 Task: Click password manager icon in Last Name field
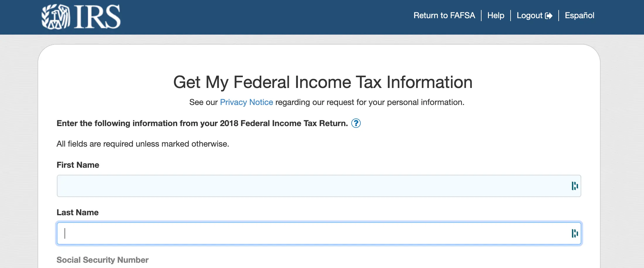coord(574,233)
